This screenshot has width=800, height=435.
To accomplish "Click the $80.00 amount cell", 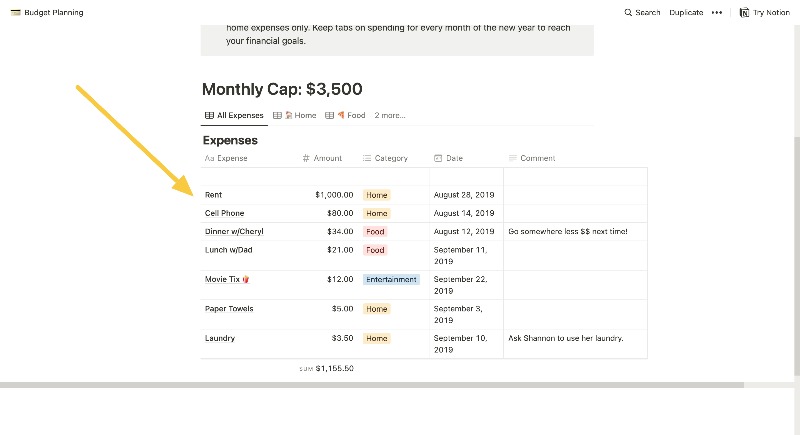I will pyautogui.click(x=340, y=213).
